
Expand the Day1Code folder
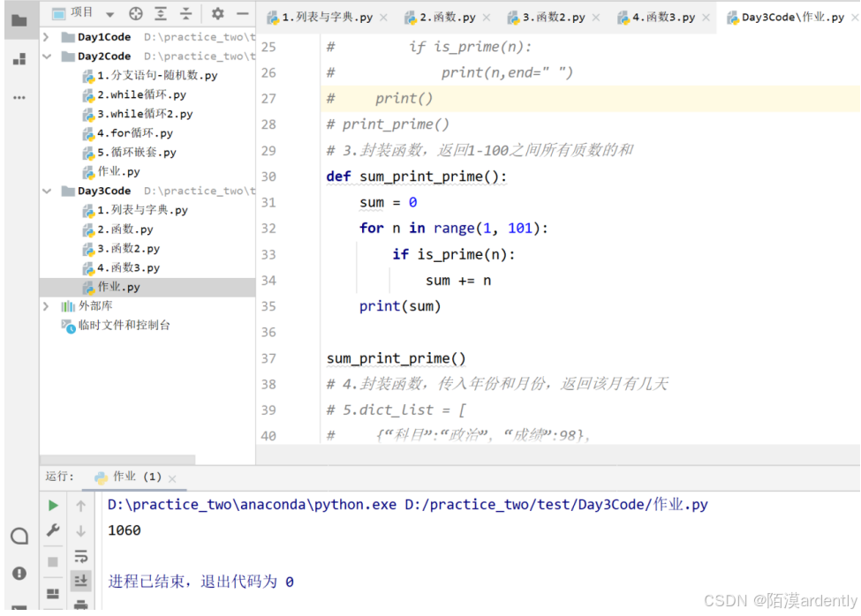47,37
